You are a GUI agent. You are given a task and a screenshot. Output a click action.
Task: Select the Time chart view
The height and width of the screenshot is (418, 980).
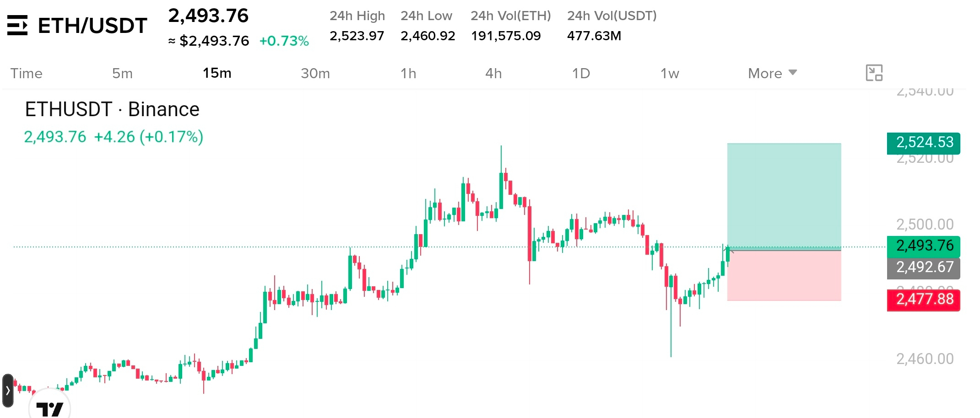[27, 73]
